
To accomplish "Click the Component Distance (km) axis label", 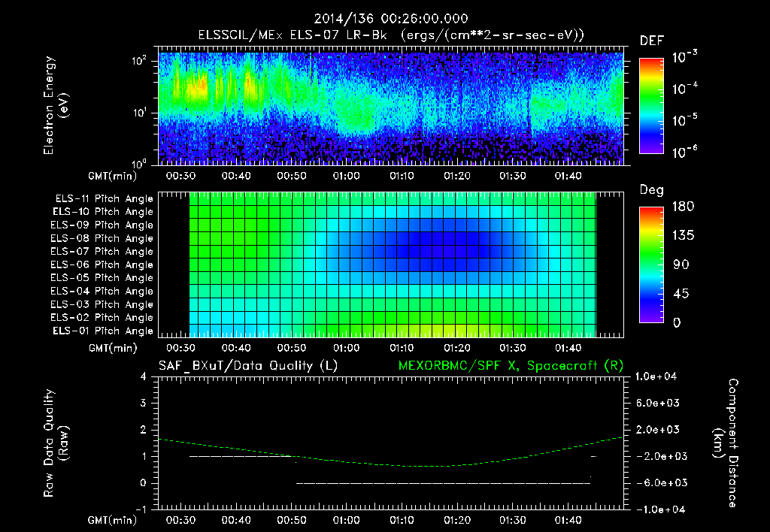I will click(726, 443).
